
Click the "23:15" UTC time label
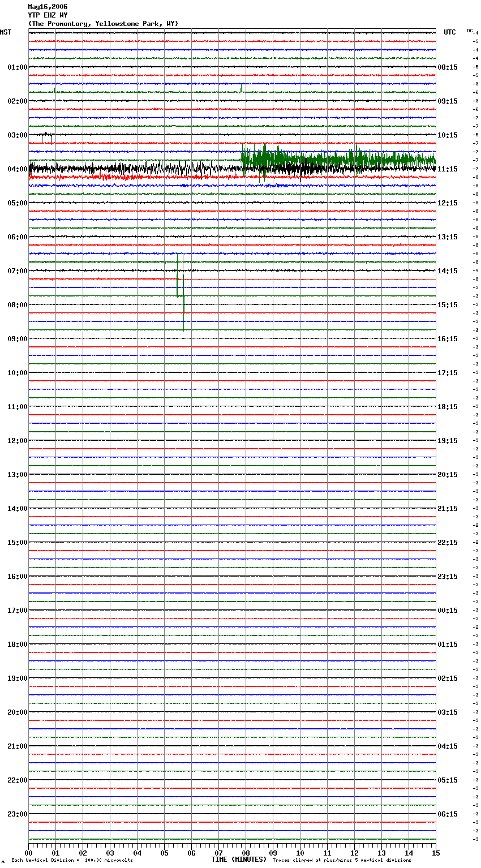(448, 577)
